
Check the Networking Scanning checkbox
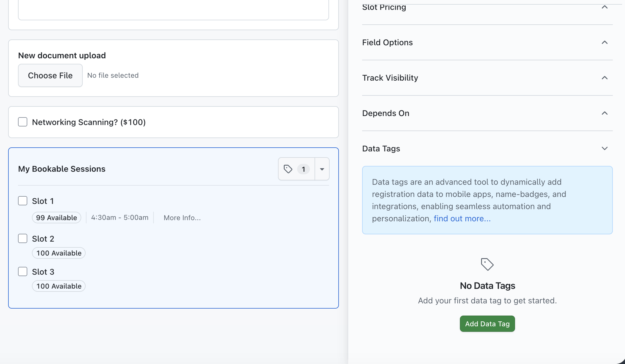click(23, 122)
